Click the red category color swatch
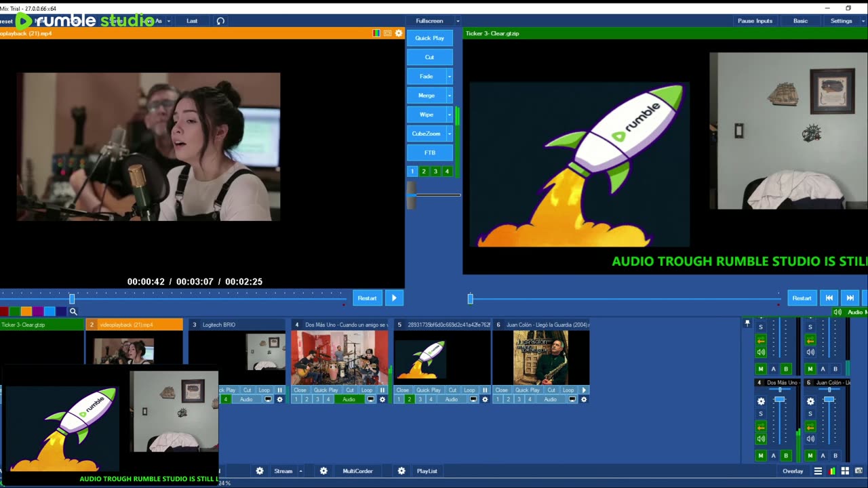 click(4, 312)
